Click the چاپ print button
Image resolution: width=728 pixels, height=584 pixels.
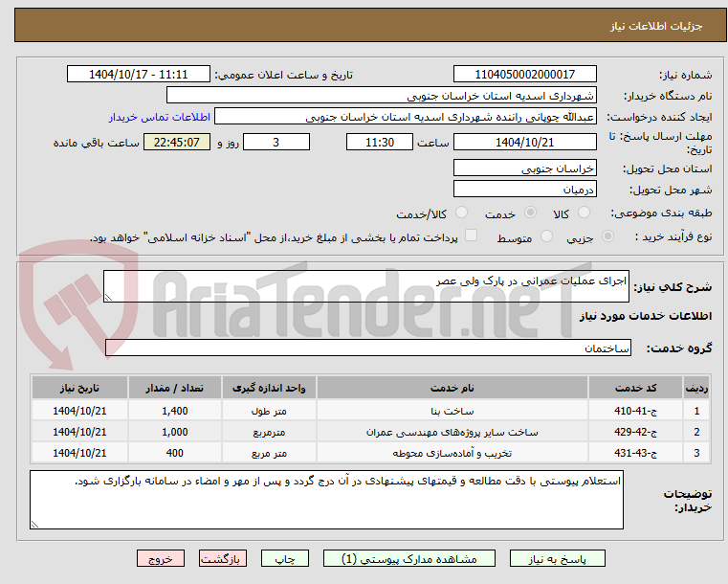point(285,559)
